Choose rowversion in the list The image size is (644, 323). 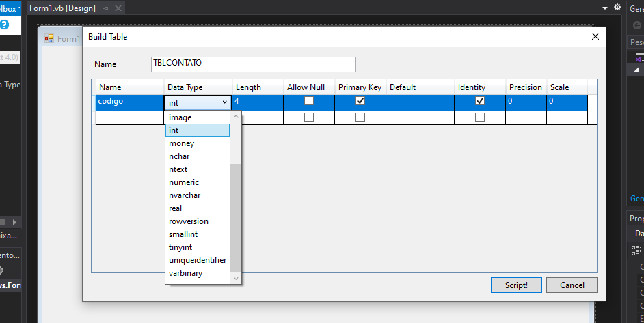click(197, 221)
